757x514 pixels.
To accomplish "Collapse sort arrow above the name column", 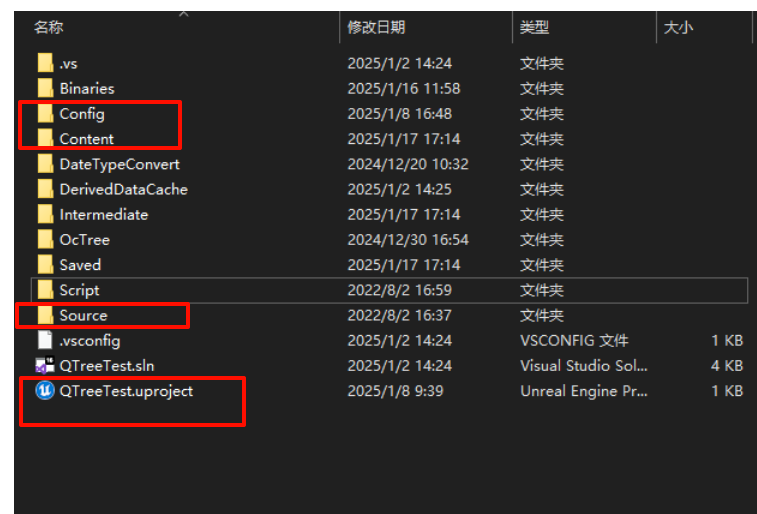I will pyautogui.click(x=183, y=14).
